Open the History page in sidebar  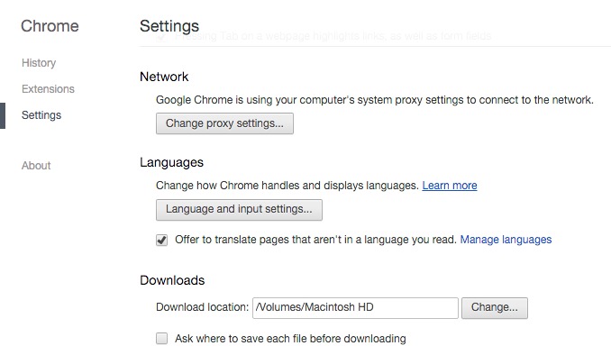(x=39, y=63)
